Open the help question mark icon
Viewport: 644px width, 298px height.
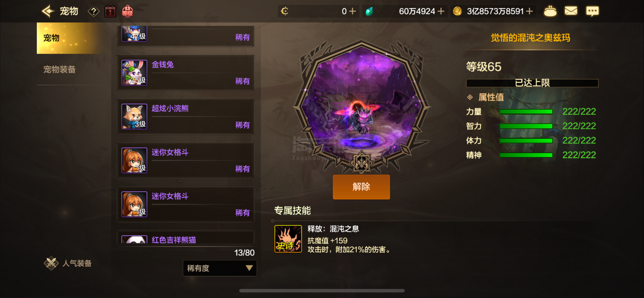point(93,12)
